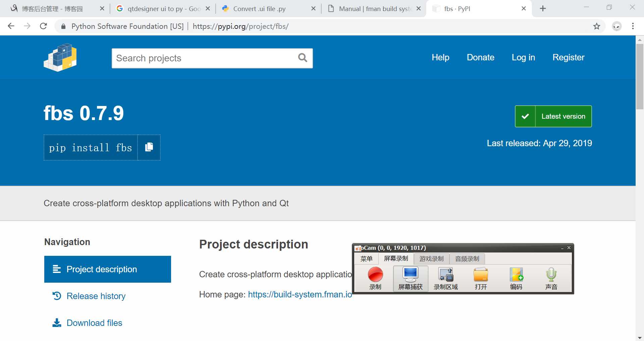Minimize the oCam window
The height and width of the screenshot is (341, 644).
click(x=562, y=248)
